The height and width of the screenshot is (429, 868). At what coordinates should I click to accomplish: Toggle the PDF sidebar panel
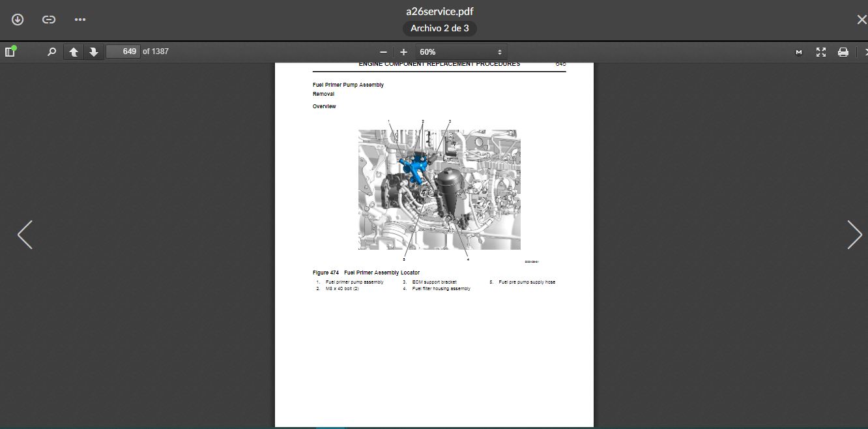[x=10, y=52]
